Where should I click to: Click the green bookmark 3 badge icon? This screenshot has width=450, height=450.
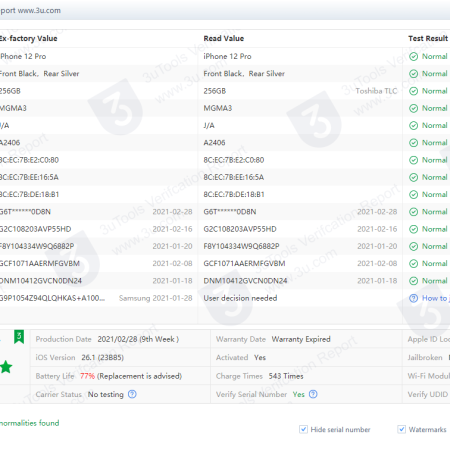[x=19, y=337]
